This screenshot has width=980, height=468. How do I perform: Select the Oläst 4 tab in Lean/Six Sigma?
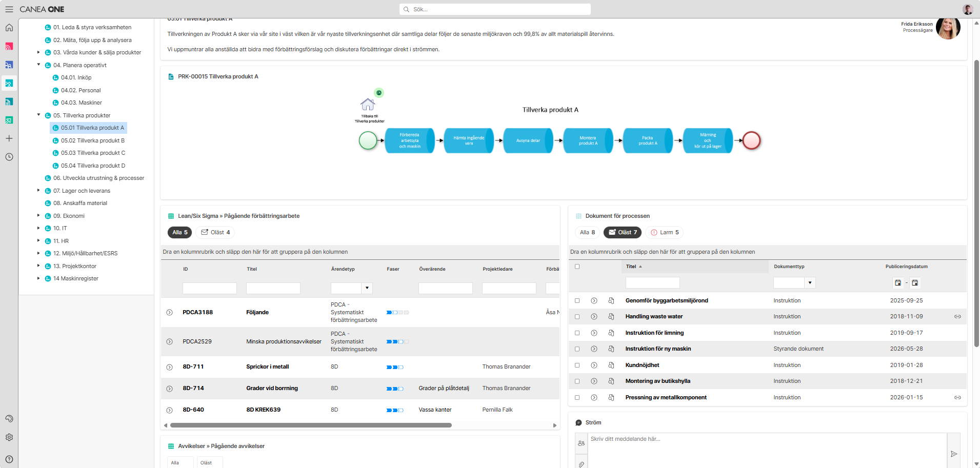[x=215, y=232]
